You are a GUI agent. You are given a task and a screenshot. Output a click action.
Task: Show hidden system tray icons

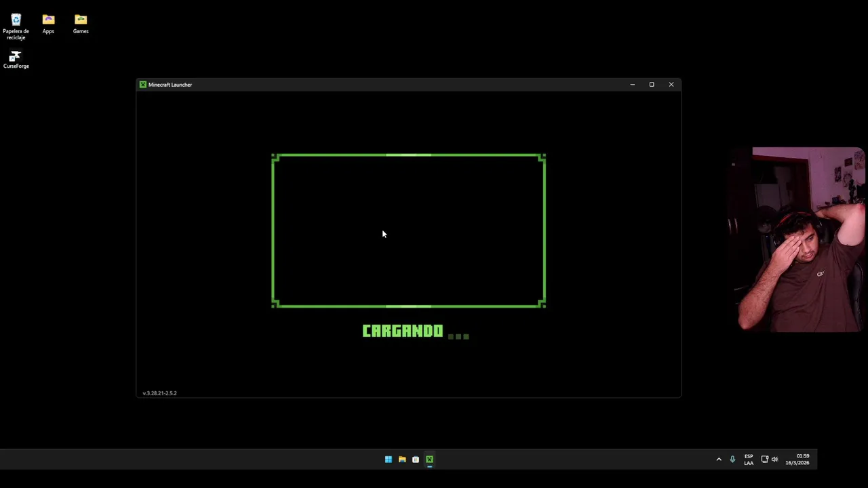[x=719, y=460]
